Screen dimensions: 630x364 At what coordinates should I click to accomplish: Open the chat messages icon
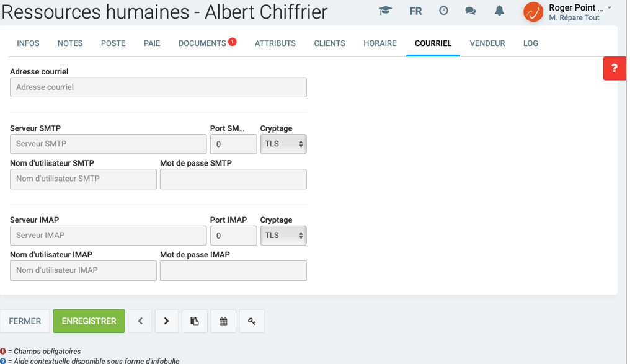[470, 11]
